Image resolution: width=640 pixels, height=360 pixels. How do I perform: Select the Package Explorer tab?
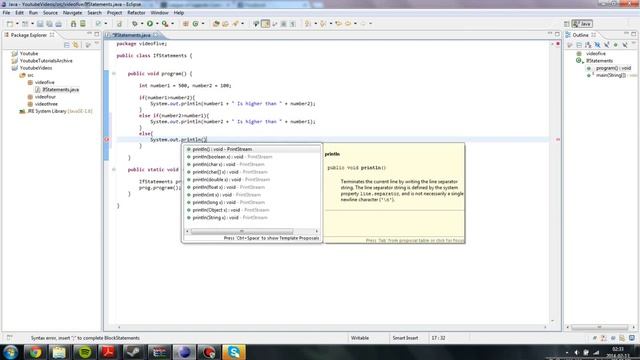click(29, 35)
